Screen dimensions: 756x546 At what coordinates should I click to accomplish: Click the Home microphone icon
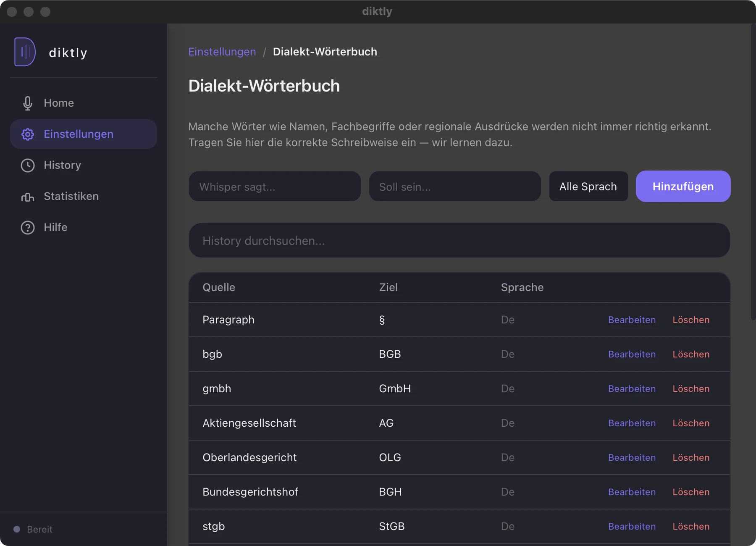(x=28, y=103)
